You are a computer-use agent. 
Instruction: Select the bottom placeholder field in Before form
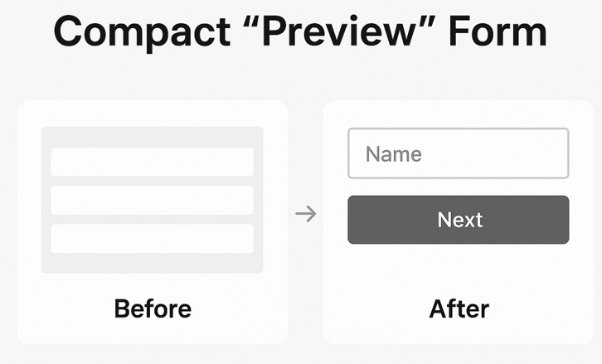click(x=152, y=238)
